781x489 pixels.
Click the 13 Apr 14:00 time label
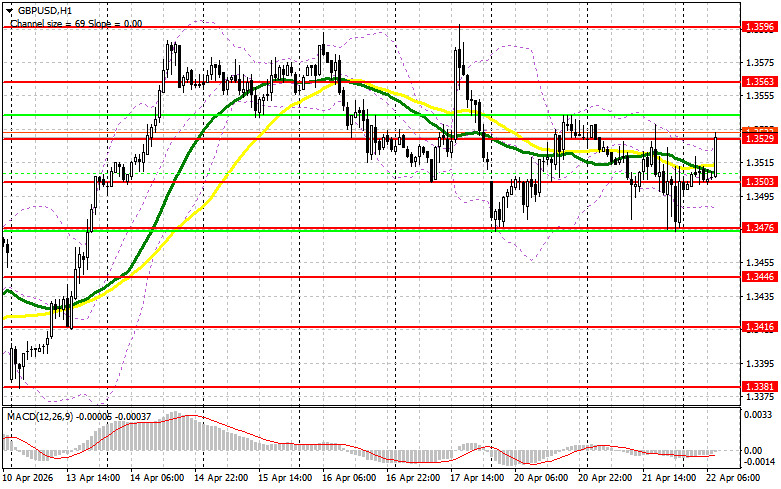[x=93, y=478]
